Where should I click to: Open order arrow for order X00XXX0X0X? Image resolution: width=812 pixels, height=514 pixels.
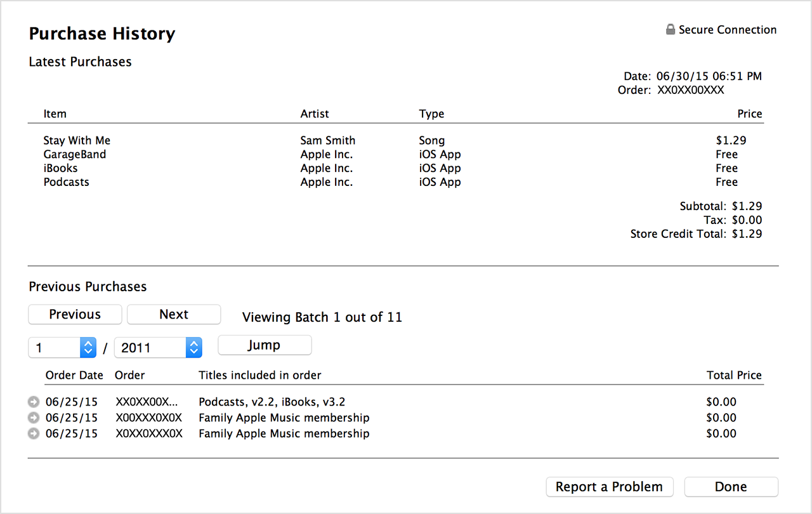(34, 418)
